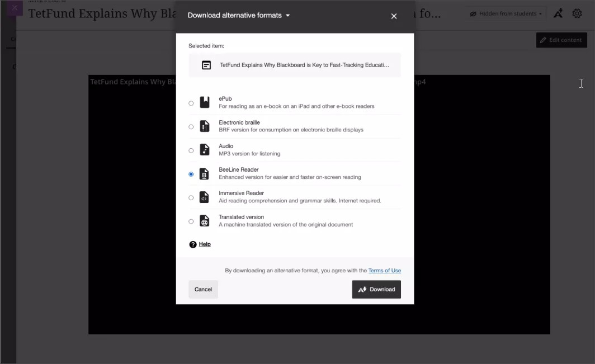
Task: Click the Translated version globe icon
Action: coord(205,221)
